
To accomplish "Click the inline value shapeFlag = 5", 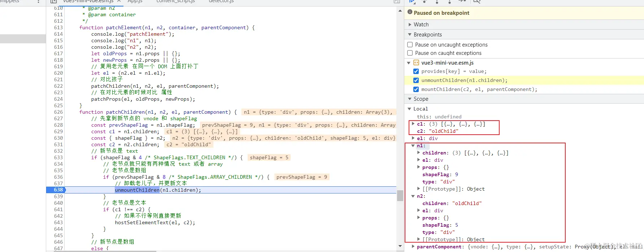I will (269, 157).
